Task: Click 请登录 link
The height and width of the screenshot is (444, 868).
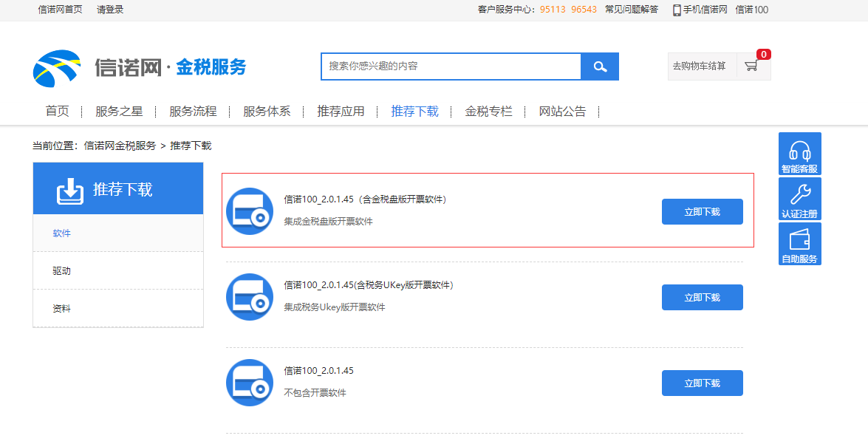Action: pyautogui.click(x=110, y=10)
